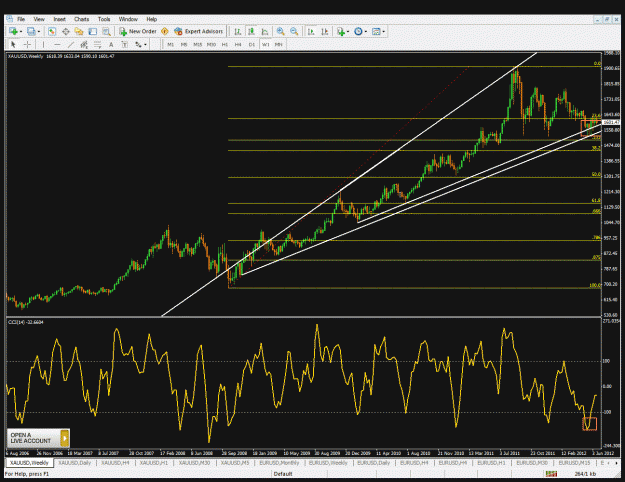This screenshot has height=482, width=625.
Task: Switch to the EURUSD,Daily chart tab
Action: 373,462
